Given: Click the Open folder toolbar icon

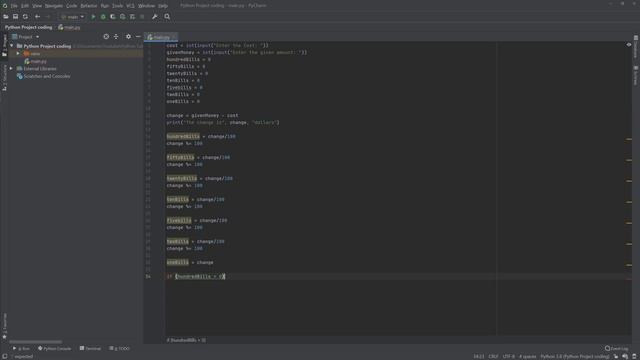Looking at the screenshot, I should [6, 17].
